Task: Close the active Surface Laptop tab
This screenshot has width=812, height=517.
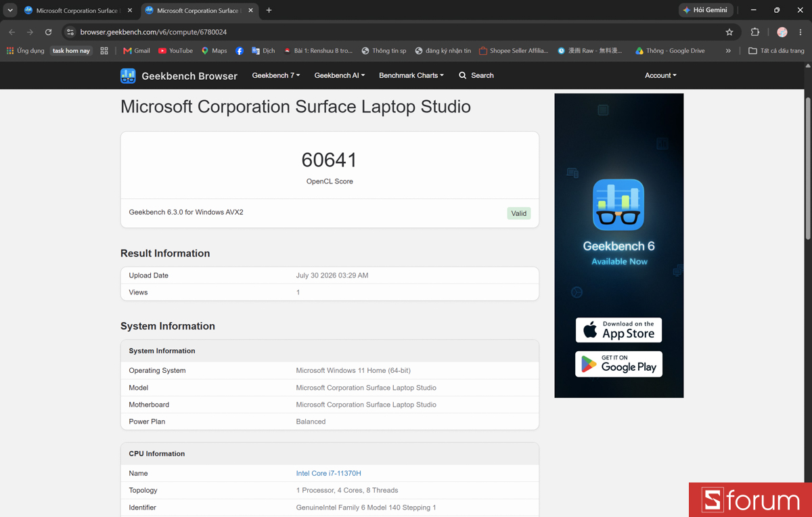Action: [x=251, y=10]
